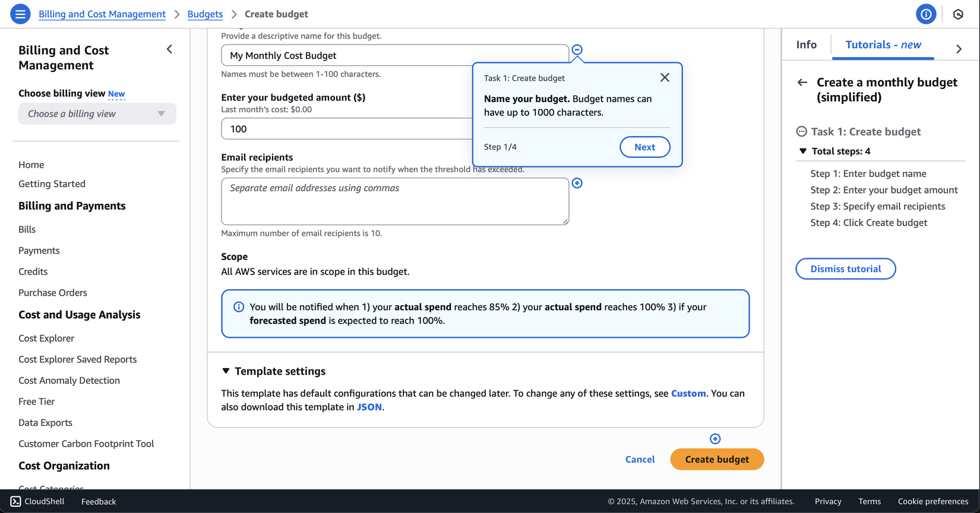Click the hotspot icon above Create budget
Screen dimensions: 980x513
715,439
